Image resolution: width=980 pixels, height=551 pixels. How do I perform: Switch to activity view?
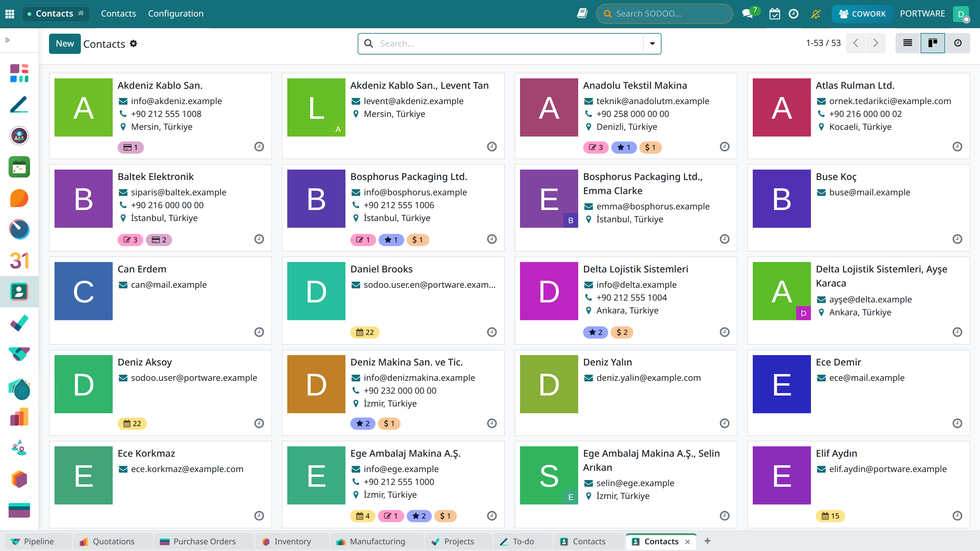coord(958,43)
